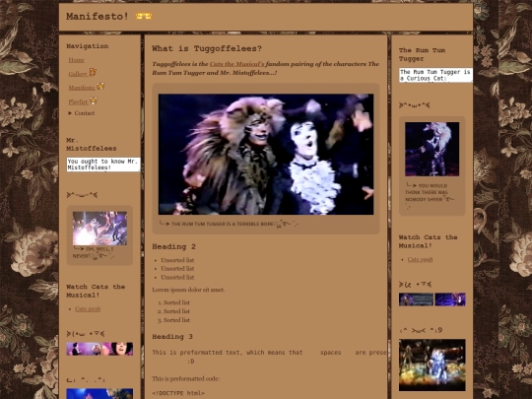Click the right small banner in left sidebar
Viewport: 532px width, 399px height.
(118, 349)
